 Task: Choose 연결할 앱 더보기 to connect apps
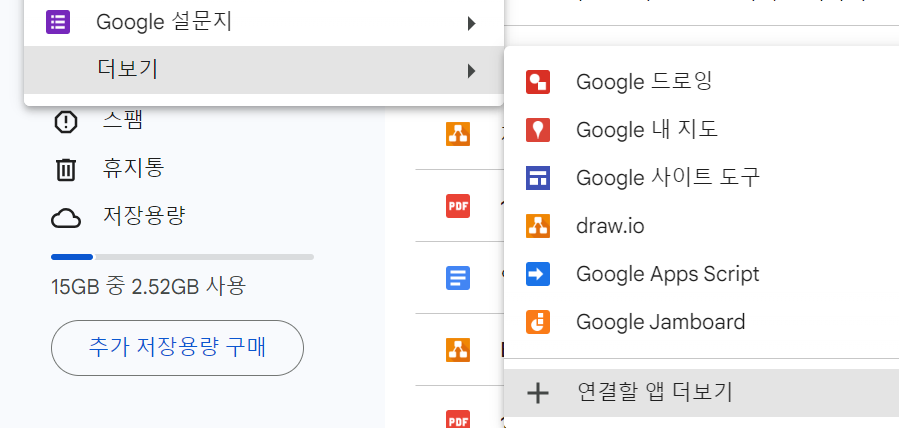[x=701, y=393]
